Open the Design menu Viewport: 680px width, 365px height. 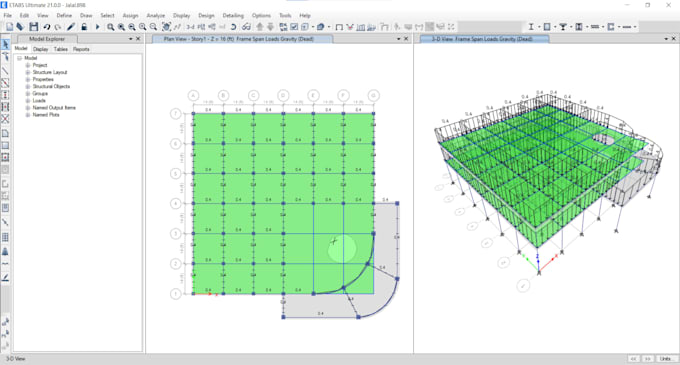tap(206, 15)
